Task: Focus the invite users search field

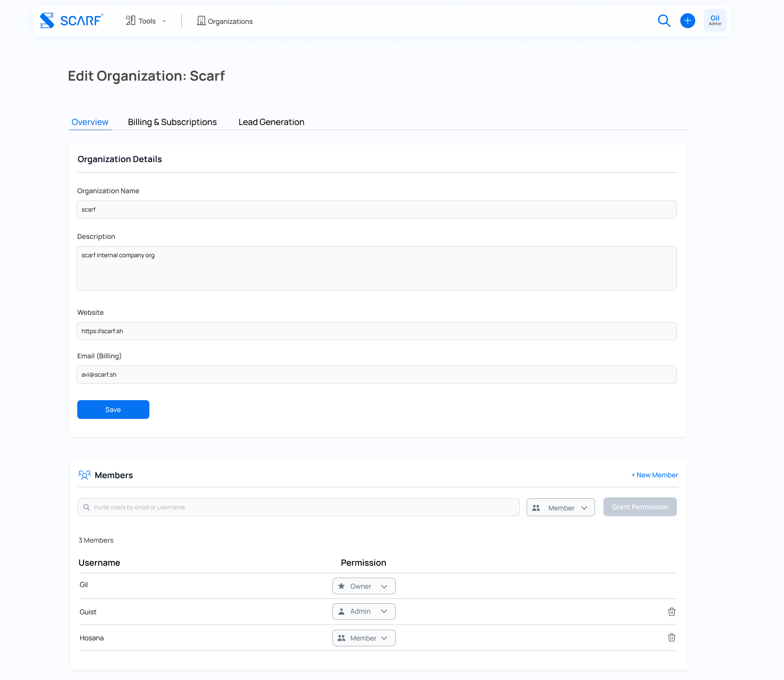Action: [x=299, y=507]
